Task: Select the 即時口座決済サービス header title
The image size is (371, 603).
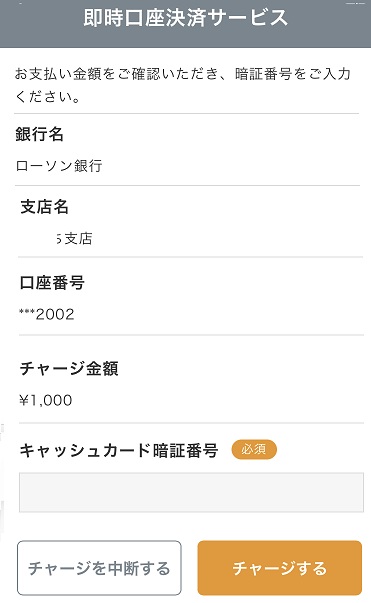Action: coord(186,18)
